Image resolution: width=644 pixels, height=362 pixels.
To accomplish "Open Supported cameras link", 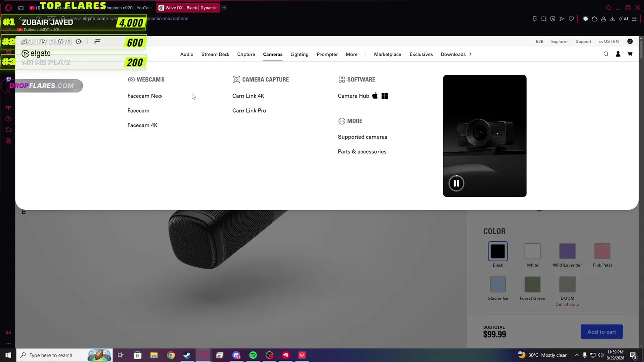I will point(362,137).
